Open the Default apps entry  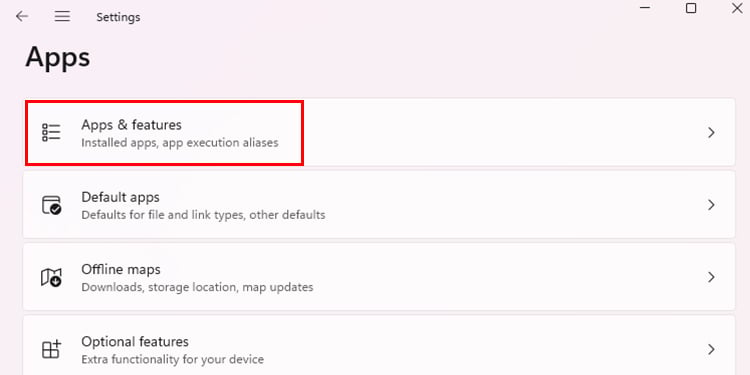tap(379, 205)
